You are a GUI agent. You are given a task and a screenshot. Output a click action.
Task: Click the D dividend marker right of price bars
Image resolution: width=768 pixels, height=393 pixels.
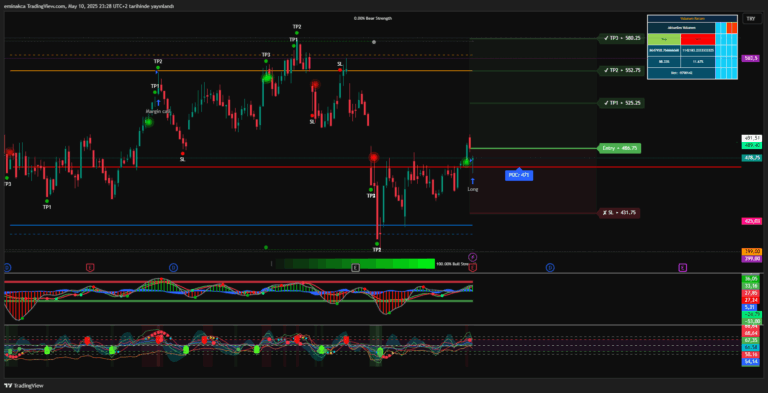550,268
